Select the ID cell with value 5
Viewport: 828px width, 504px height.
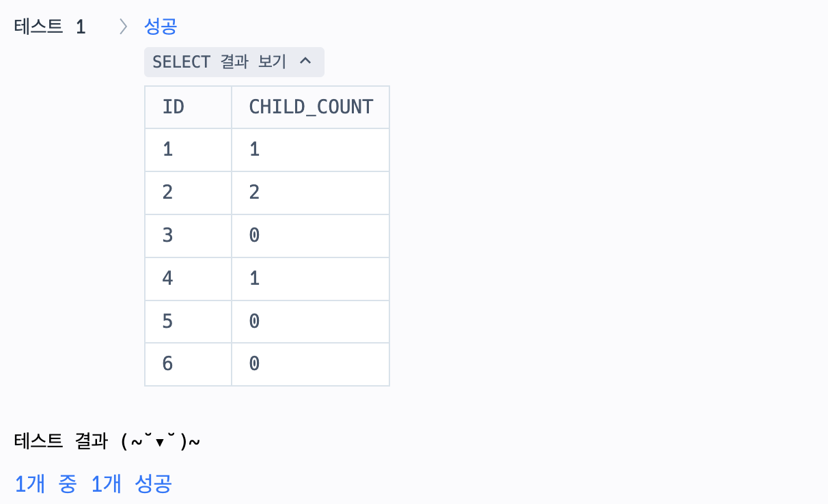(188, 322)
